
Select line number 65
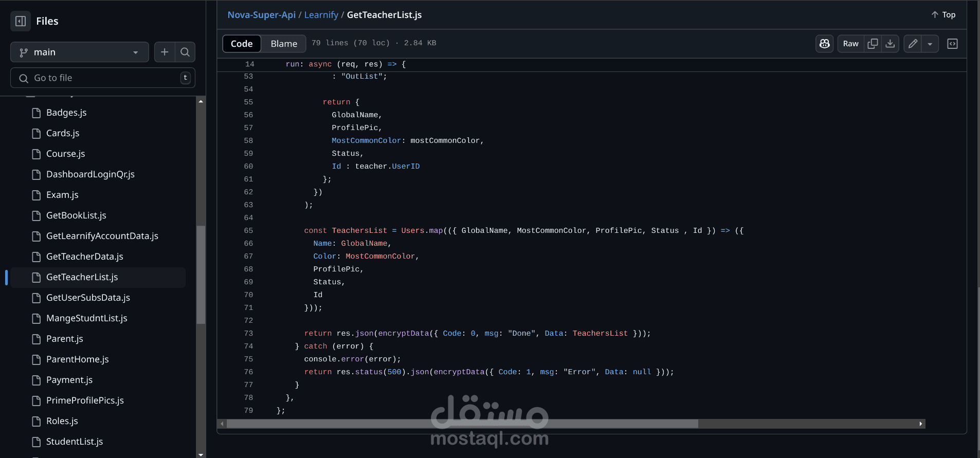[248, 231]
